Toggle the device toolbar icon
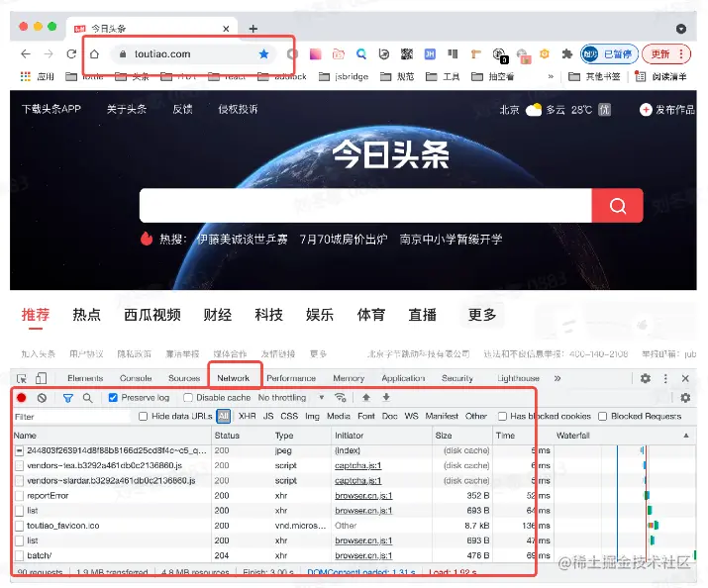 point(41,378)
